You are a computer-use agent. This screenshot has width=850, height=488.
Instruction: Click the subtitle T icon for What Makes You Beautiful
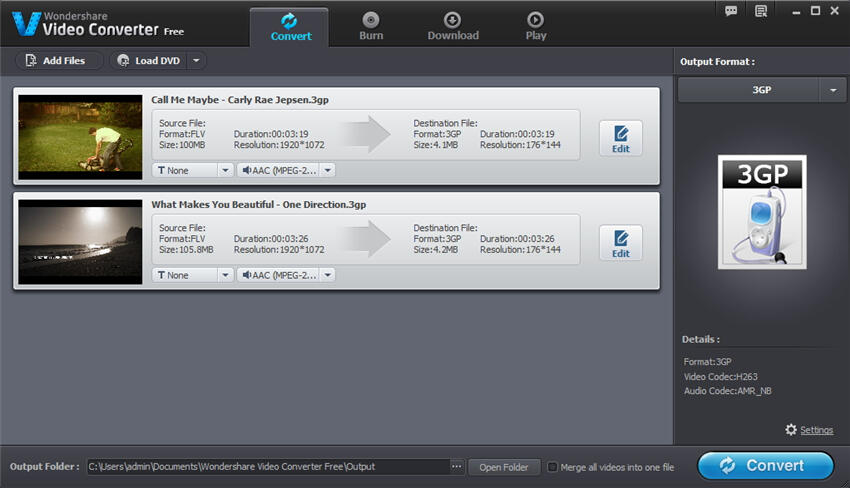click(161, 275)
